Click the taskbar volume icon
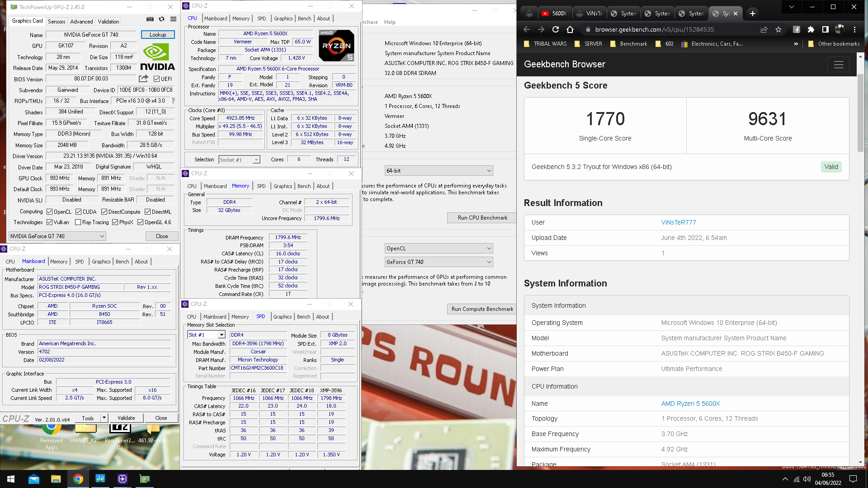This screenshot has width=868, height=488. [x=807, y=479]
